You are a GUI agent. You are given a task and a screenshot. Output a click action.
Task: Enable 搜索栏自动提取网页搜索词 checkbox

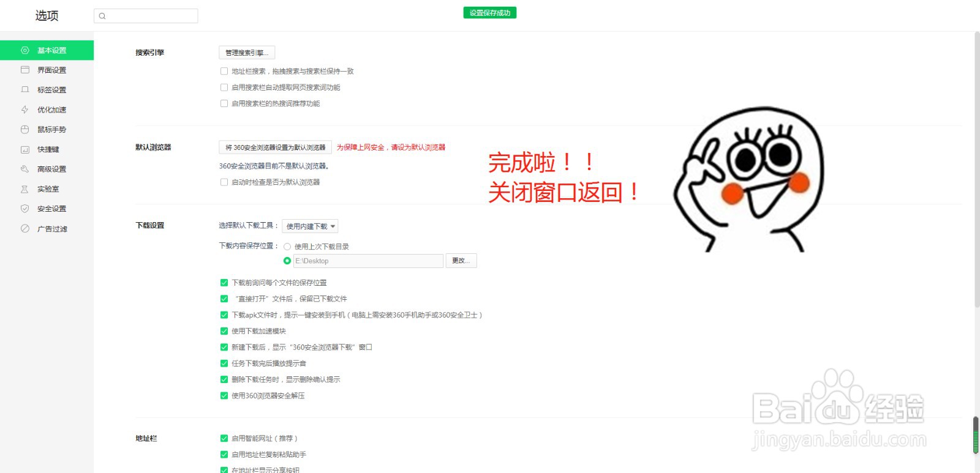coord(224,88)
